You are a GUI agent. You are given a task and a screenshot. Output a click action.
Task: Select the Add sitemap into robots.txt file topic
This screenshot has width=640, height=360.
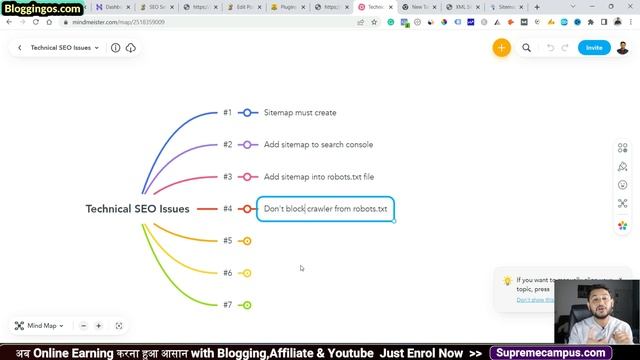[319, 177]
